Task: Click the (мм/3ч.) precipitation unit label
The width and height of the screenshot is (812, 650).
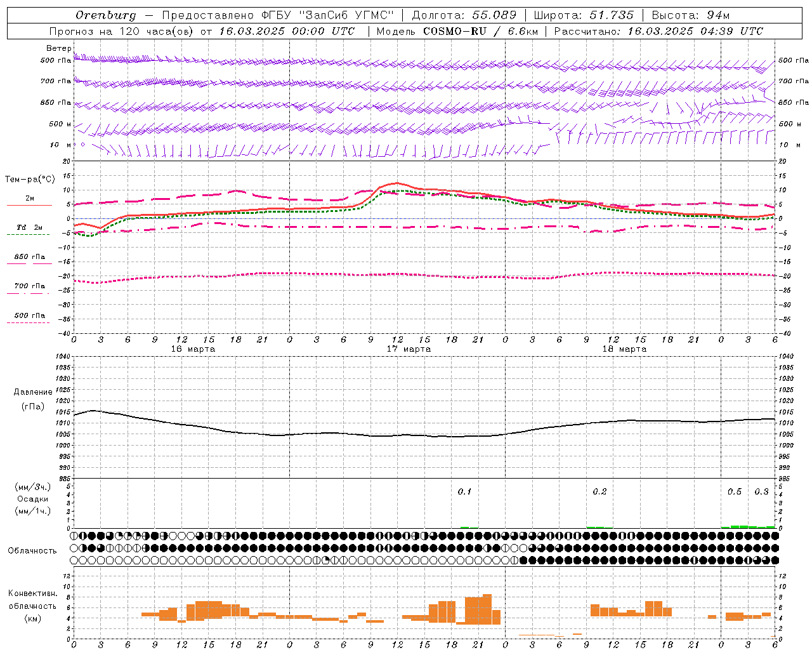Action: (x=33, y=487)
